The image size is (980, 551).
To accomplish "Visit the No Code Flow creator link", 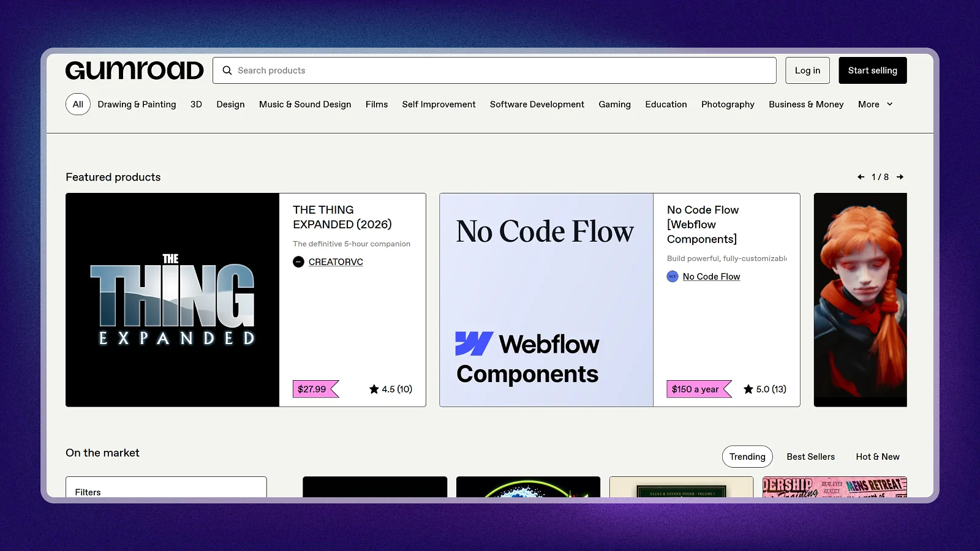I will click(x=711, y=277).
